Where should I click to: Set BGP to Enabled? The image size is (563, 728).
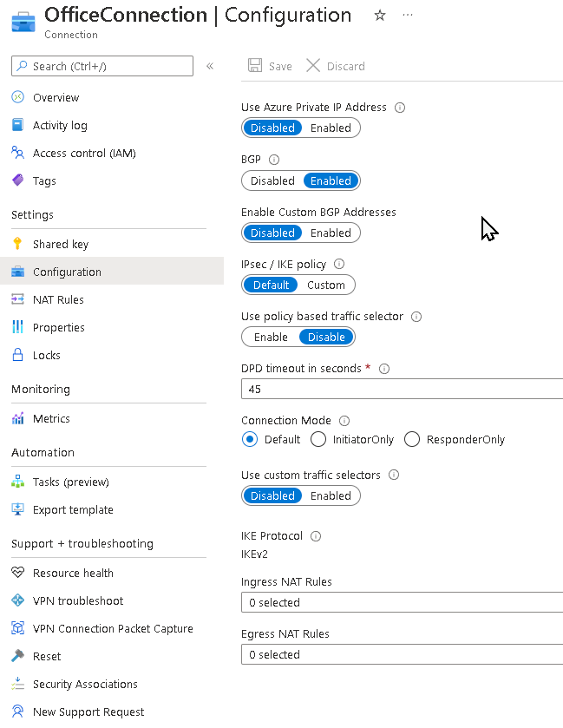pyautogui.click(x=331, y=180)
